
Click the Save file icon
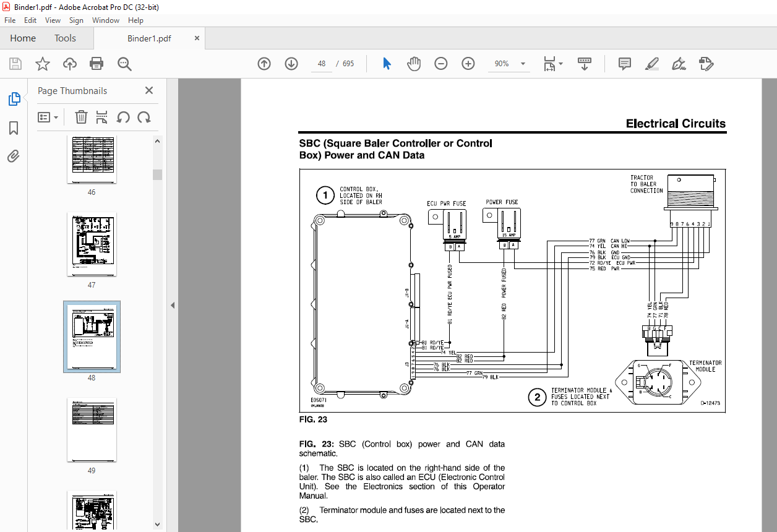click(15, 64)
